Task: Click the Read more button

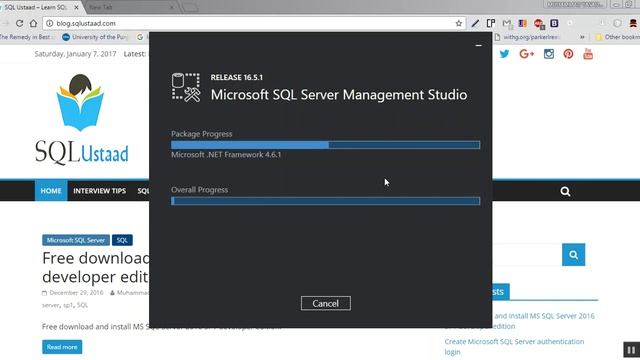Action: pos(62,347)
